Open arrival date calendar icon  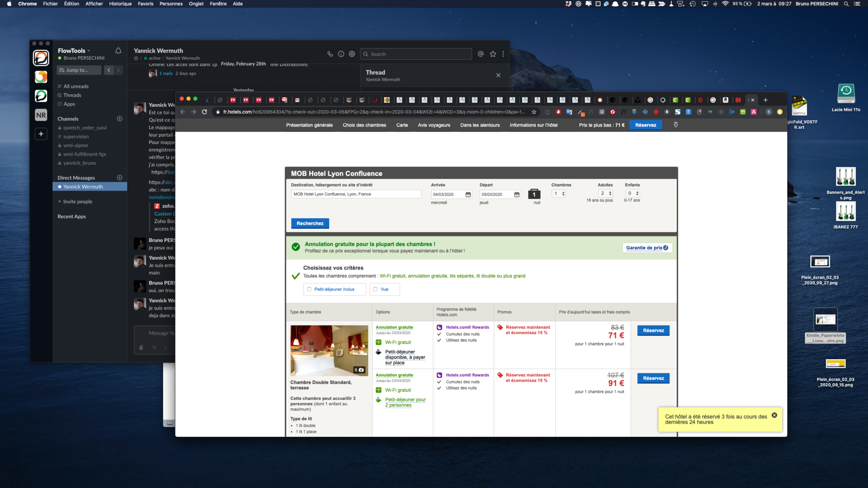(468, 194)
